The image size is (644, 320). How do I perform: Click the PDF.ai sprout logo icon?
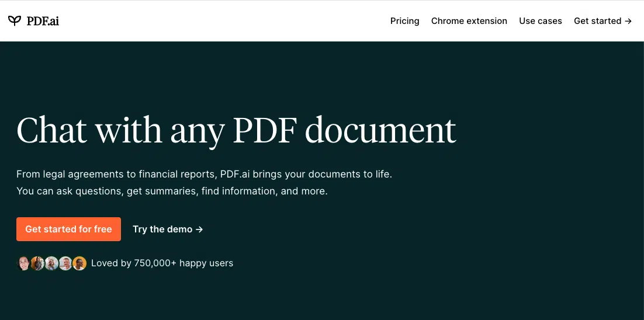tap(15, 20)
